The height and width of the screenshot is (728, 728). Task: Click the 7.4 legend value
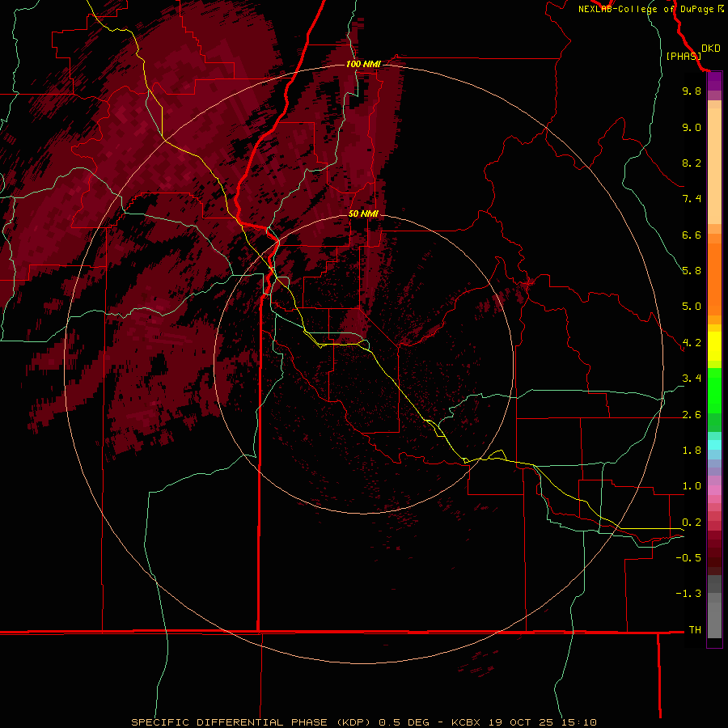tap(692, 199)
